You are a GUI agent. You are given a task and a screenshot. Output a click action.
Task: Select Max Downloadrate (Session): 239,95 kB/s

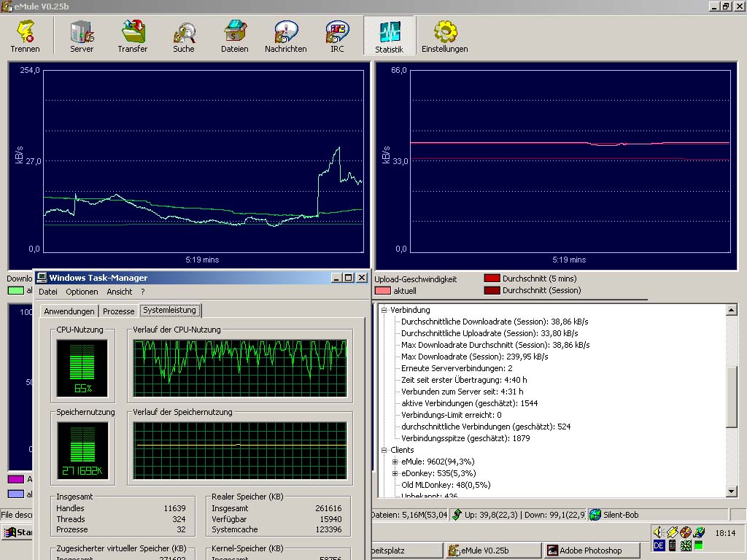click(474, 357)
